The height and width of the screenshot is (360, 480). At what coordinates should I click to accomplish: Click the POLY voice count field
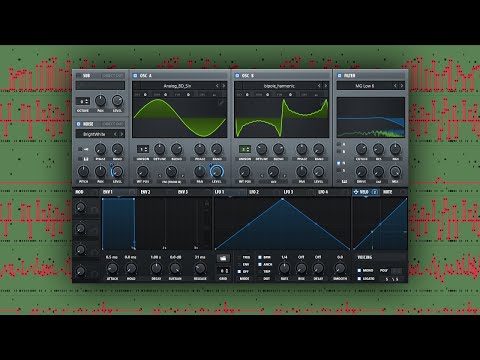pos(396,271)
